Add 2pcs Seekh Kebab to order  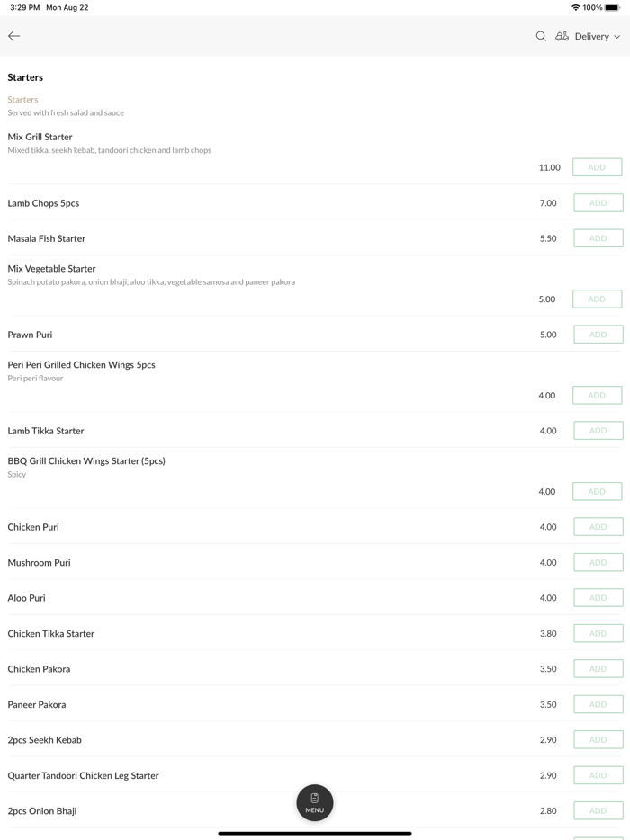tap(598, 740)
